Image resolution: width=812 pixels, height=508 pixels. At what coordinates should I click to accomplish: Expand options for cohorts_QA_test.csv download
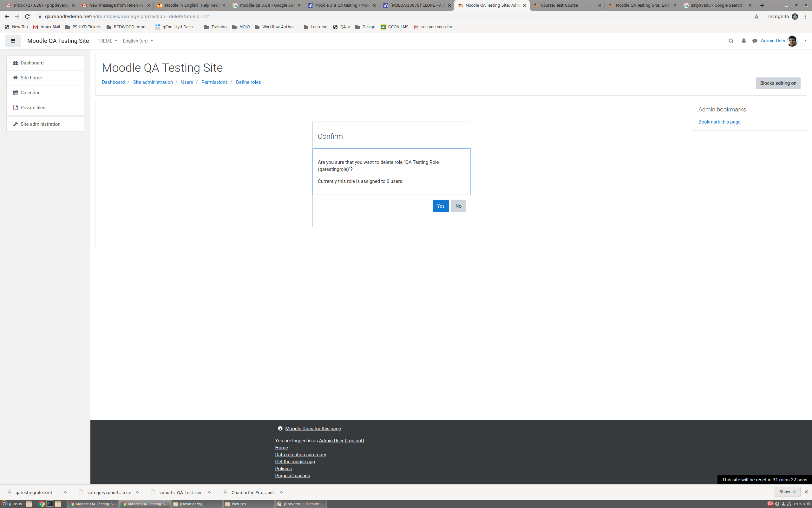(x=210, y=492)
